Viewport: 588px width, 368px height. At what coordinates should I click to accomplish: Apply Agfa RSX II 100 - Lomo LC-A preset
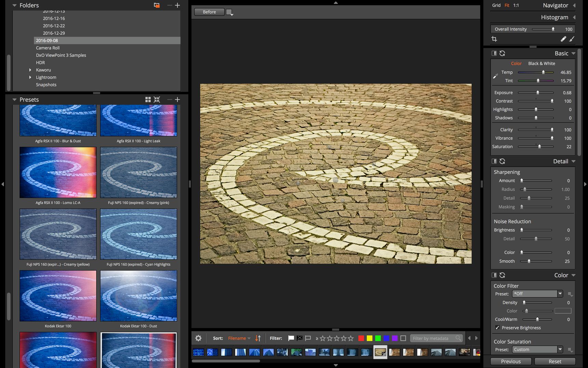[x=58, y=173]
